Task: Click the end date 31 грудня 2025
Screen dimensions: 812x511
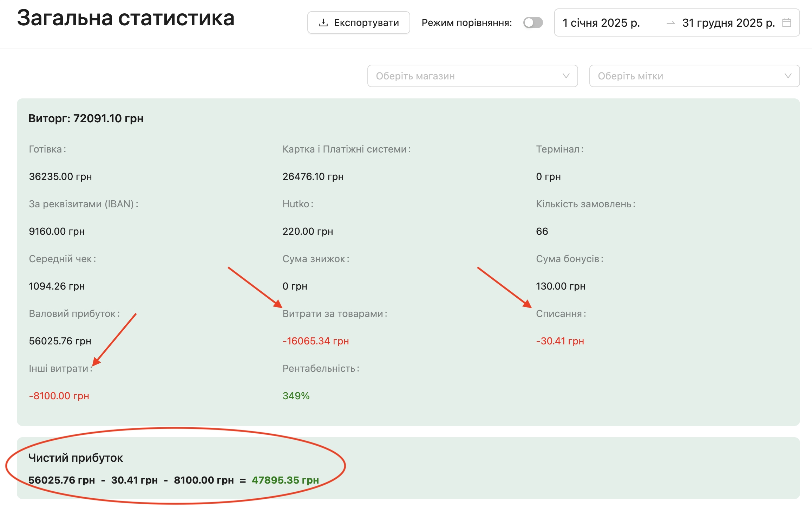Action: point(728,23)
